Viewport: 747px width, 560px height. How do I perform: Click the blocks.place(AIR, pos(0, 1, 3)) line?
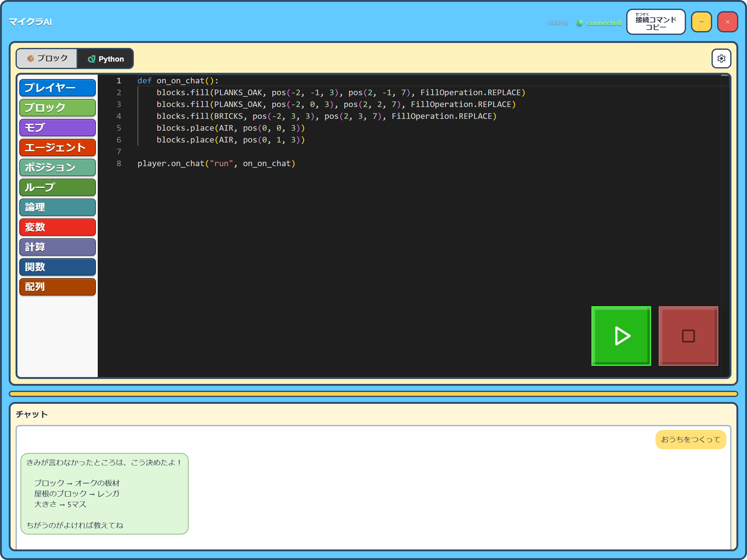(231, 140)
